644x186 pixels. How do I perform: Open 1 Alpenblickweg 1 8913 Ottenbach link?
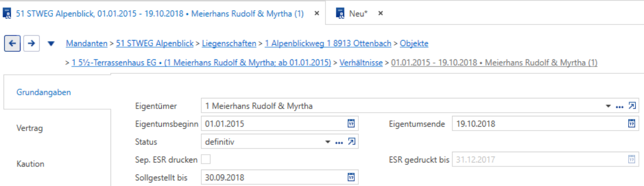(328, 44)
